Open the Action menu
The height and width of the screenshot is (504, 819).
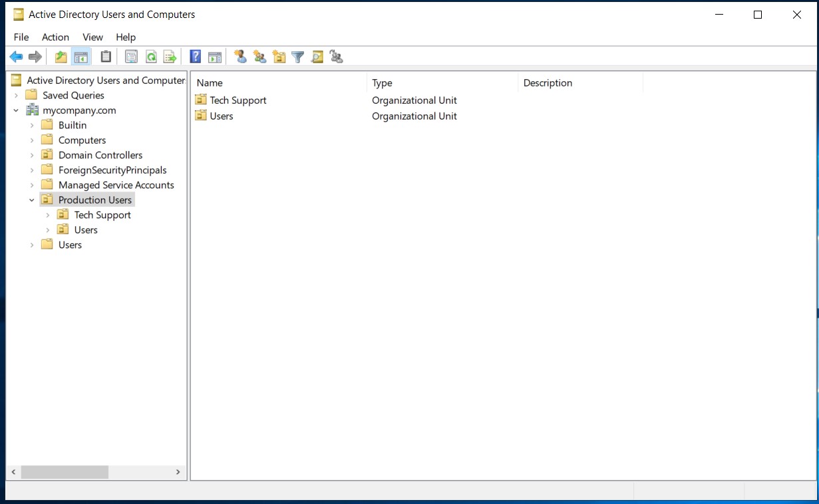click(x=55, y=37)
